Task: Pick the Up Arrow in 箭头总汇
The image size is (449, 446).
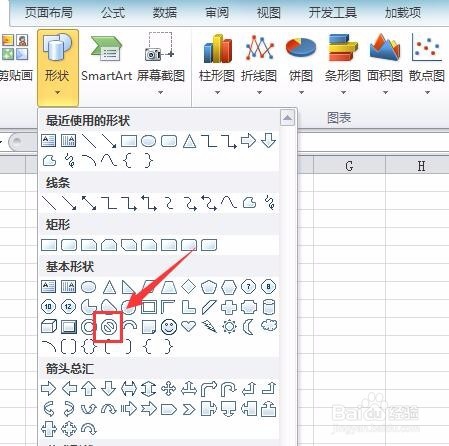Action: [89, 389]
